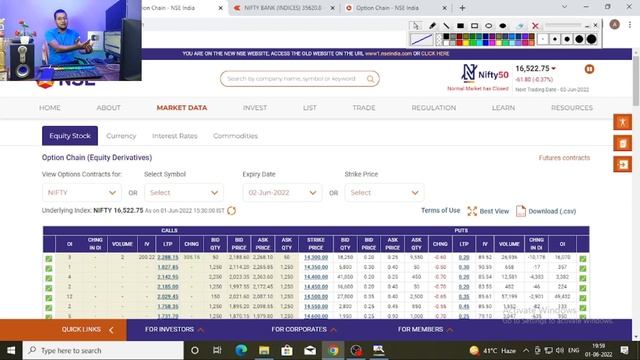
Task: Switch to the Commodities tab
Action: point(236,136)
